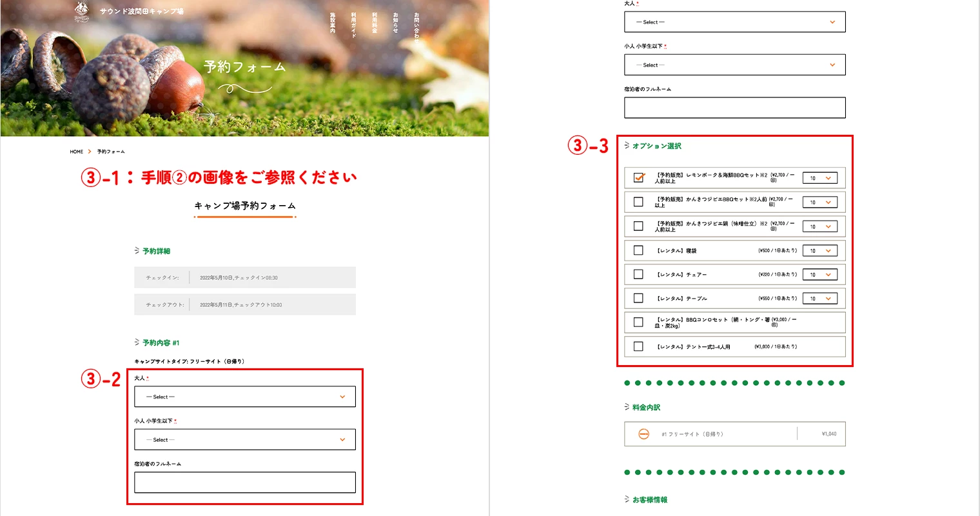
Task: Select the BBQコンロセット rental checkbox
Action: pyautogui.click(x=638, y=322)
